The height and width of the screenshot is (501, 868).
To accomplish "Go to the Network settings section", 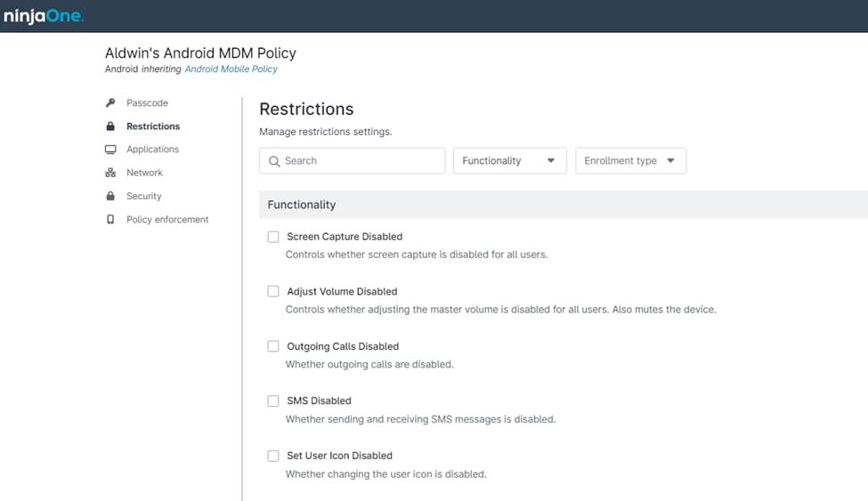I will (x=144, y=173).
